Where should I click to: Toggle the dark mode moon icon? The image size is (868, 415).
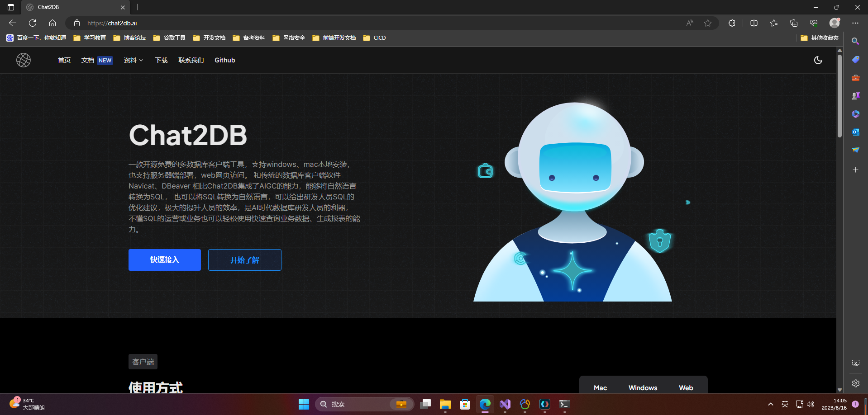818,60
